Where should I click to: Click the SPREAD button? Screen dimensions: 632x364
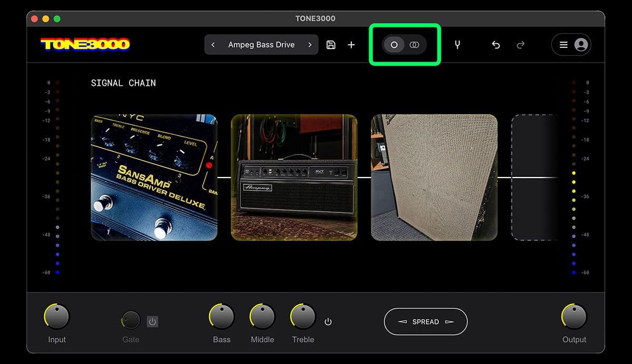tap(426, 321)
